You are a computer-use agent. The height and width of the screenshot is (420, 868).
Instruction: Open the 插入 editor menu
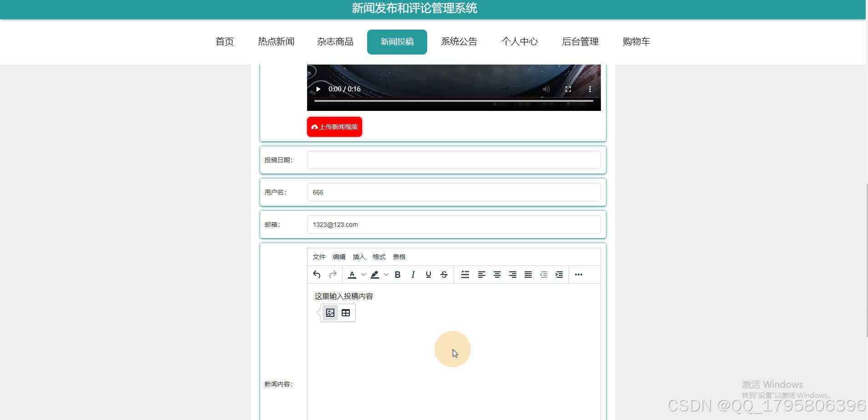[359, 257]
